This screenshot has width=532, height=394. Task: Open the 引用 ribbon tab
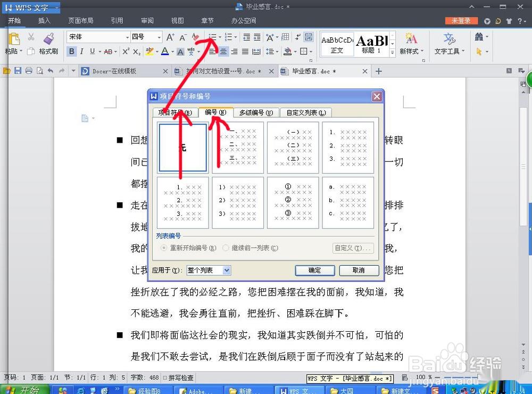(117, 21)
